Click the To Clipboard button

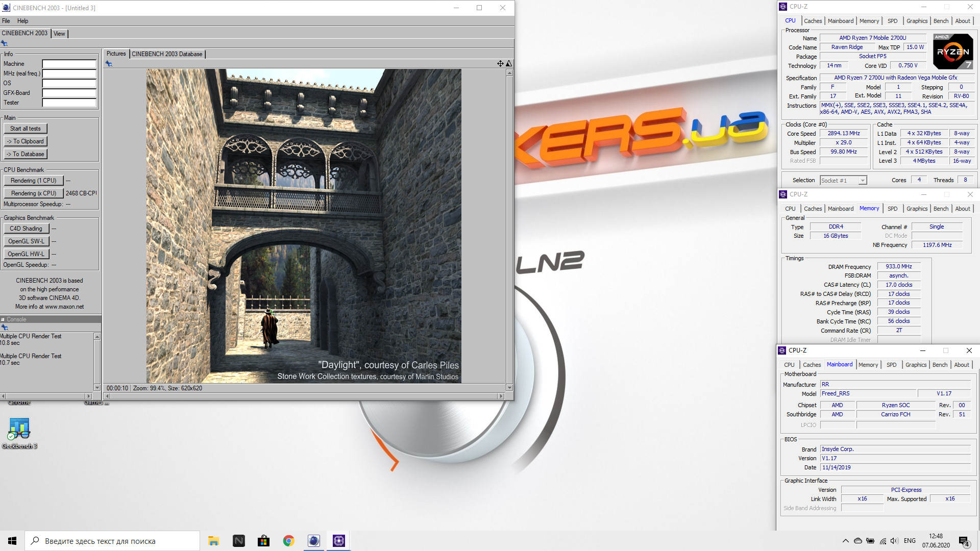click(x=26, y=141)
